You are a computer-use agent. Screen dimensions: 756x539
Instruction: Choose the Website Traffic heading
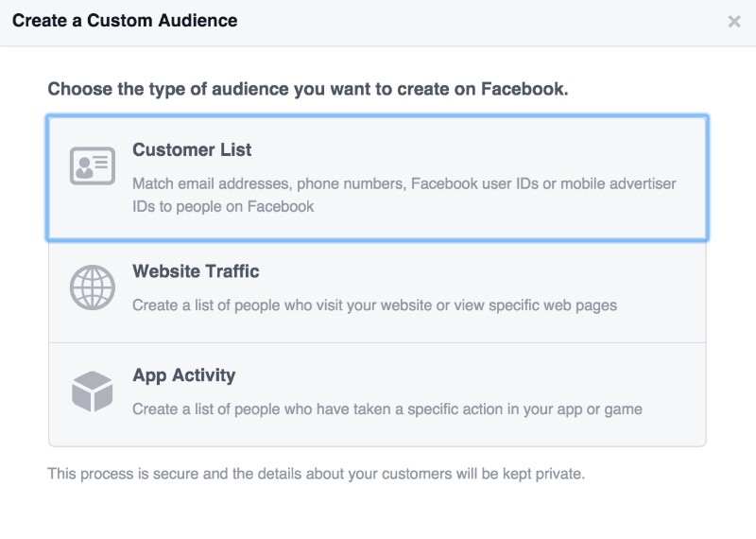196,271
